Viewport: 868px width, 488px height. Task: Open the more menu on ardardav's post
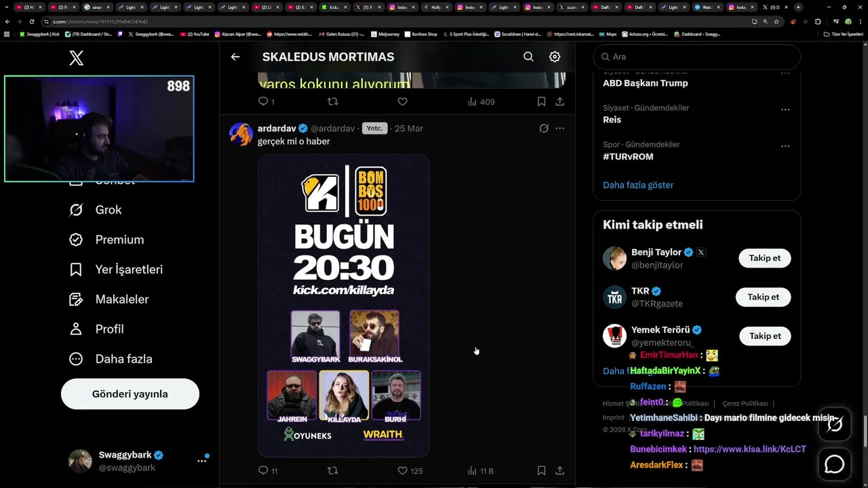coord(559,128)
